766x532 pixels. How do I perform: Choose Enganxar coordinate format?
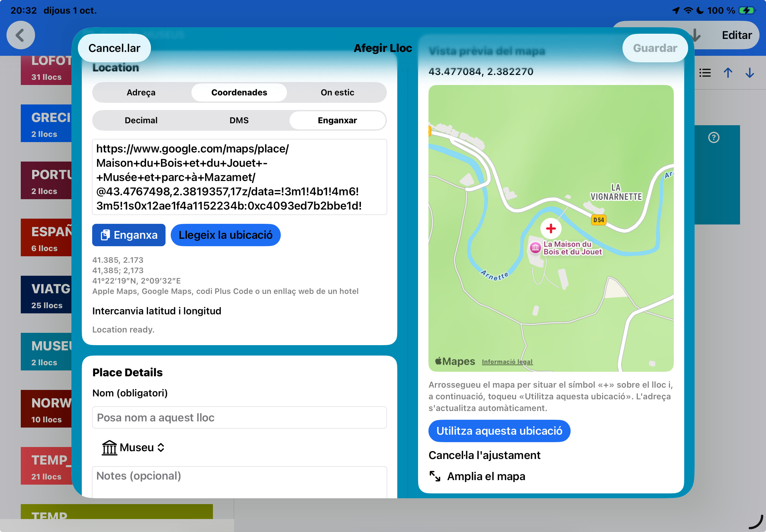click(337, 120)
